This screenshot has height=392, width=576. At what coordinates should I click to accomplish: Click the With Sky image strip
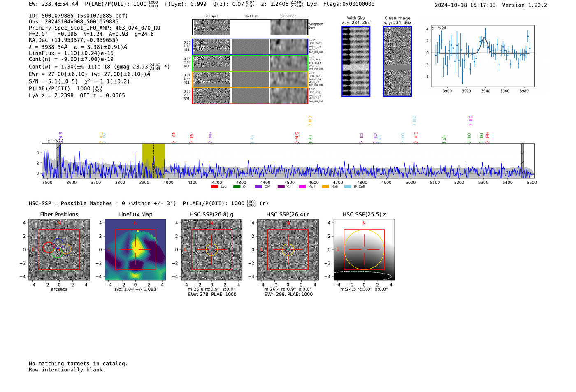[x=356, y=61]
